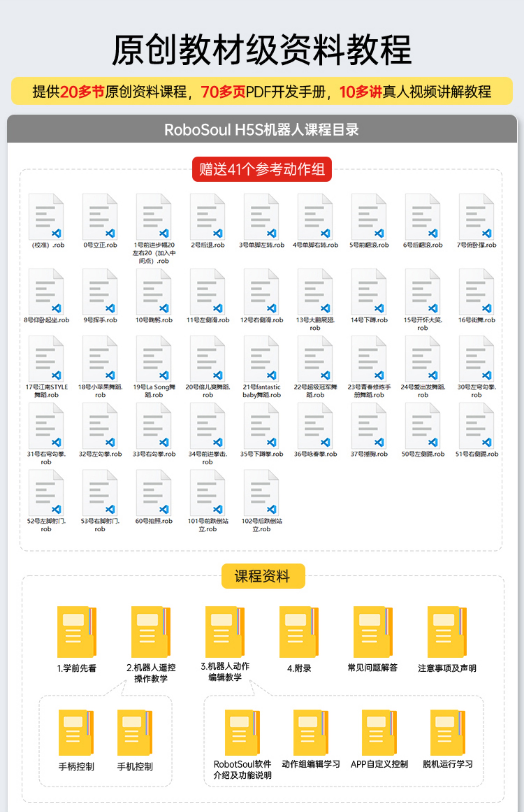This screenshot has height=812, width=524.
Task: Open the 102号后跌倒站立.rob file icon
Action: [x=261, y=493]
